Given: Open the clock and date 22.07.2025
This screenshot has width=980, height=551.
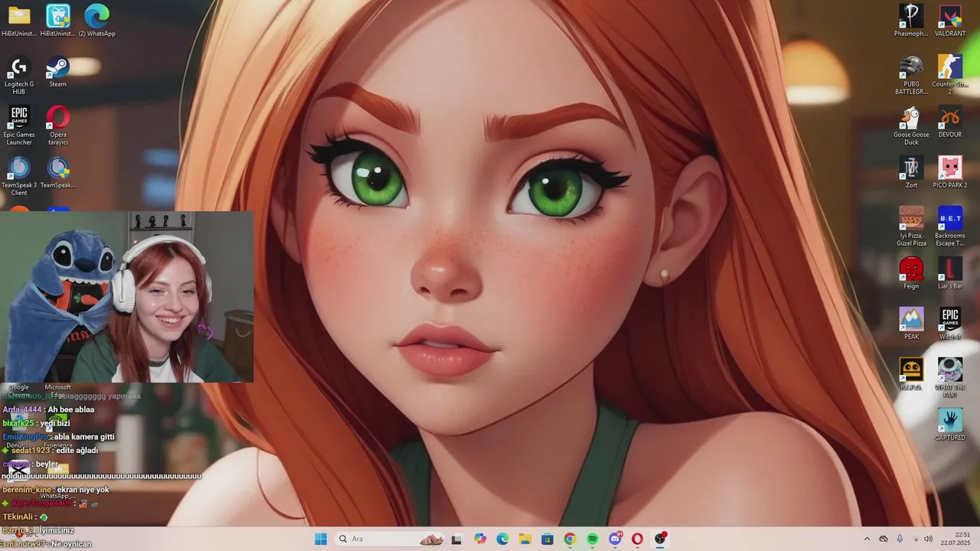Looking at the screenshot, I should point(957,539).
